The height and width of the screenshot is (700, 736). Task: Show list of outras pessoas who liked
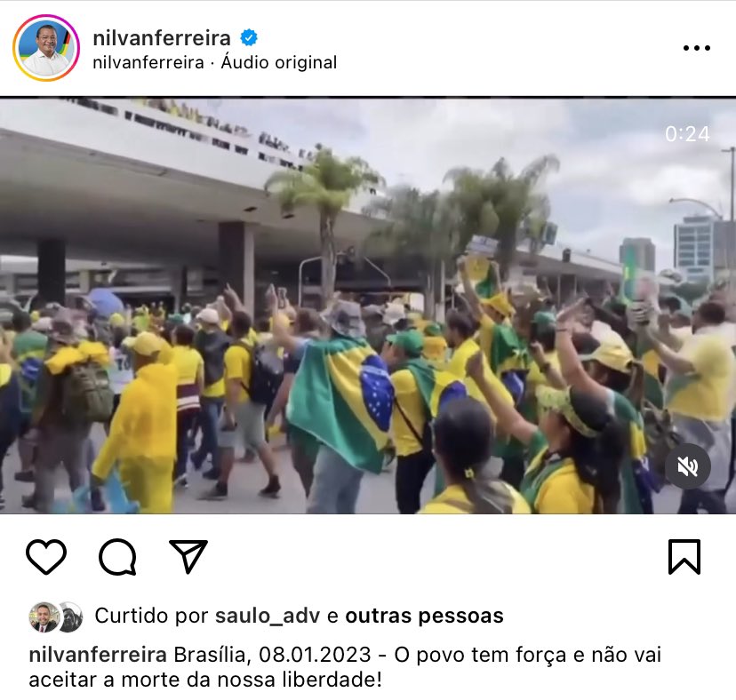[424, 616]
